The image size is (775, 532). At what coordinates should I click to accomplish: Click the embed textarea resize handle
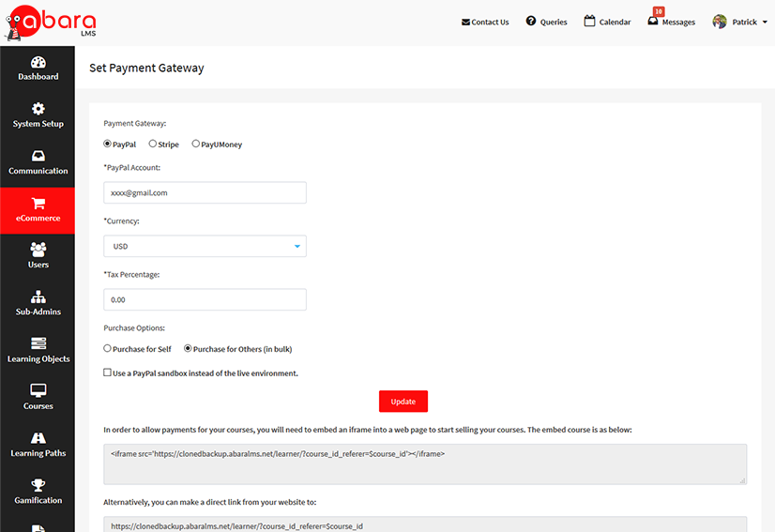[x=743, y=480]
